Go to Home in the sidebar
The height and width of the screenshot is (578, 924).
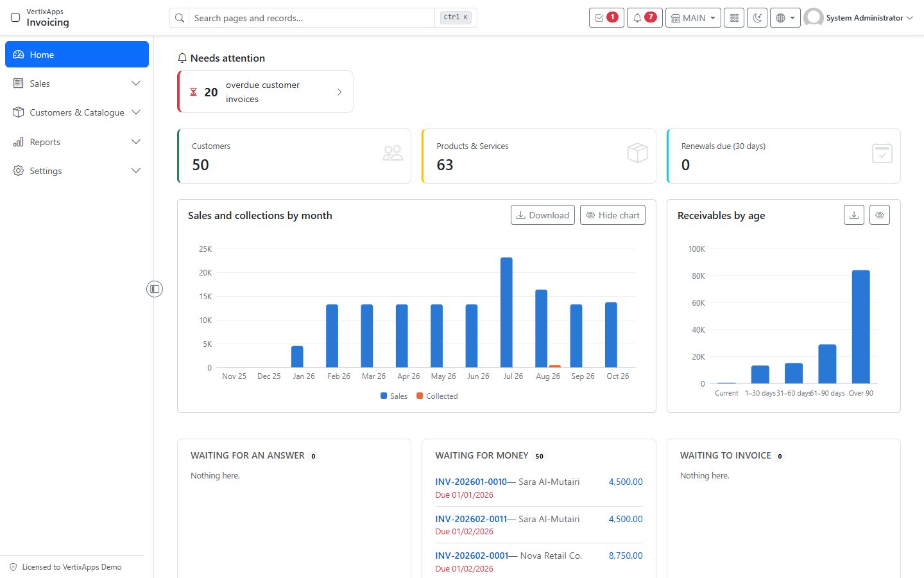click(x=77, y=55)
